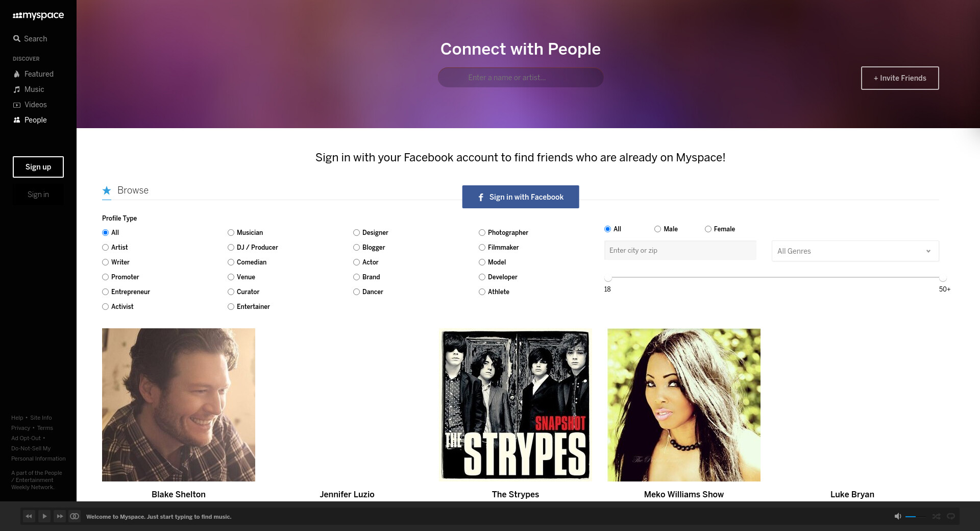Choose the Actor profile type
Image resolution: width=980 pixels, height=531 pixels.
(x=356, y=262)
